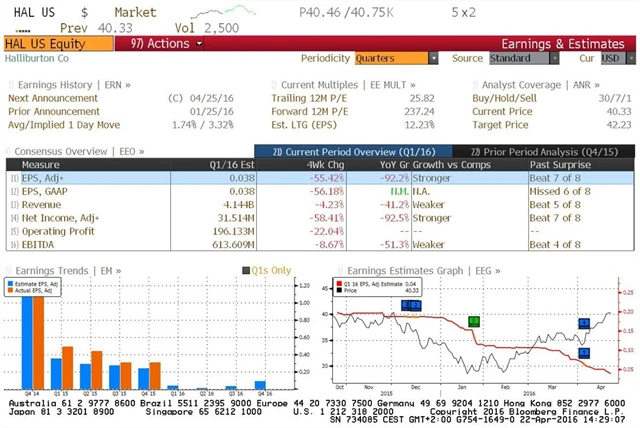This screenshot has width=640, height=428.
Task: Click the blue Estimate EPS legend swatch
Action: click(x=11, y=283)
